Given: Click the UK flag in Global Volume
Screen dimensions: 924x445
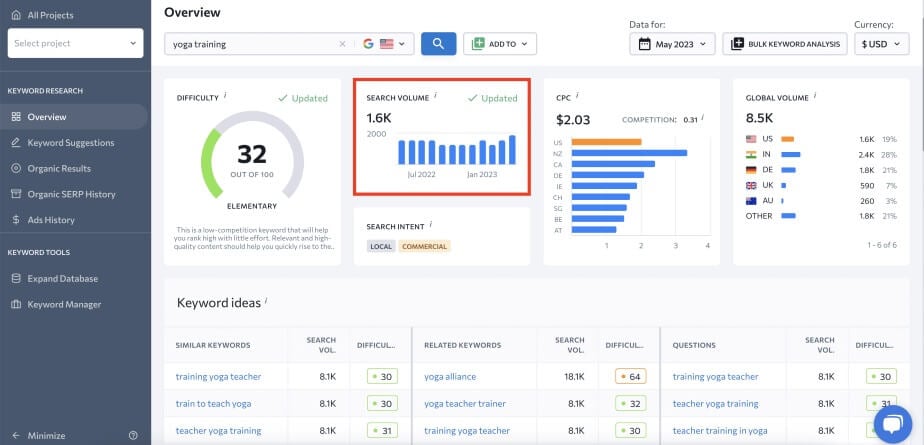Looking at the screenshot, I should click(751, 185).
